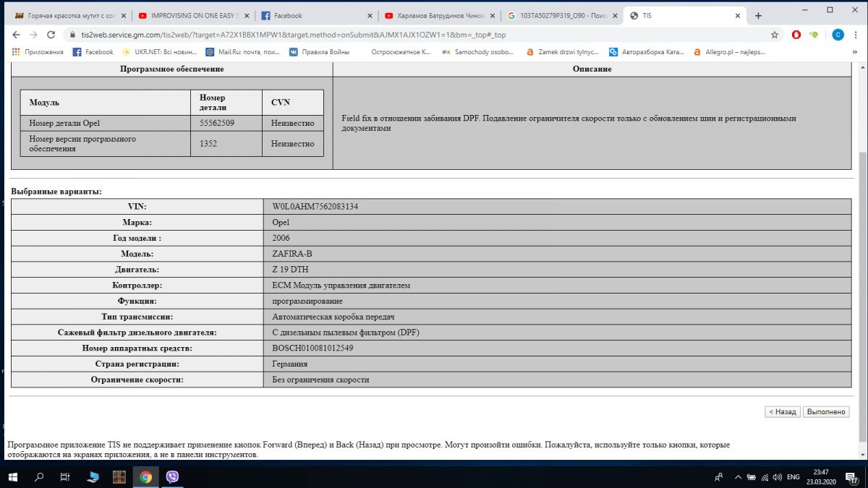Close the TIS tab
Screen dimensions: 868x488
(739, 15)
